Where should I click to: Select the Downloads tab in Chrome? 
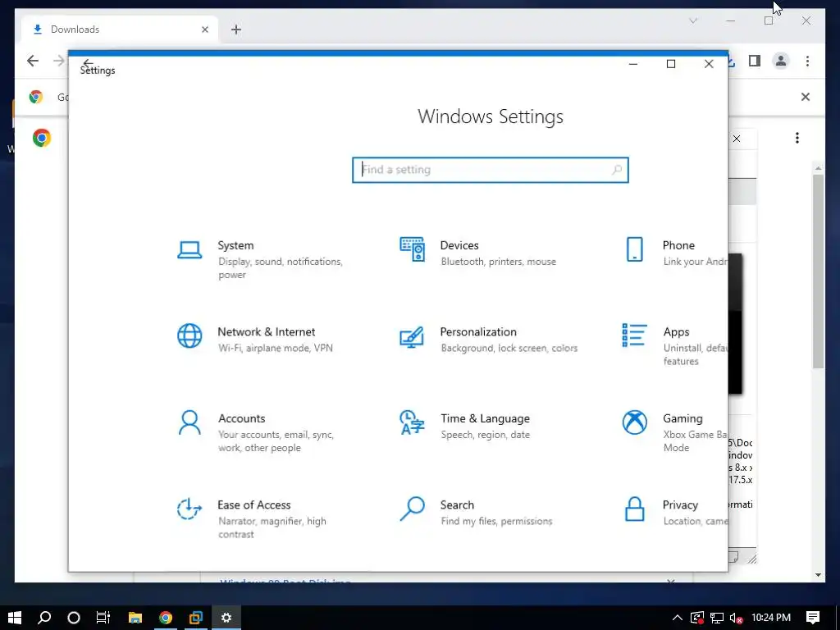120,30
